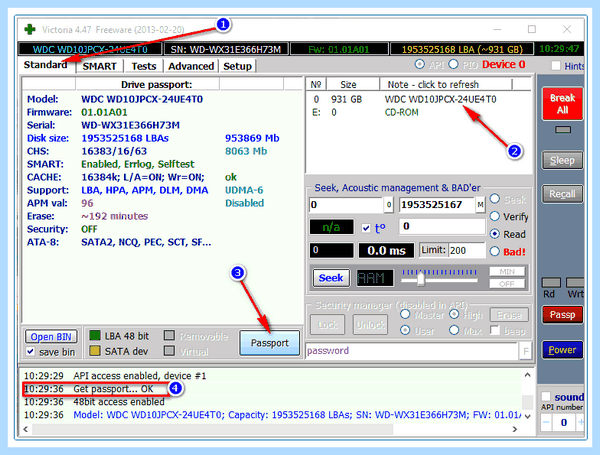Click the log horizontal scroll left arrow
This screenshot has width=600, height=455.
26,429
